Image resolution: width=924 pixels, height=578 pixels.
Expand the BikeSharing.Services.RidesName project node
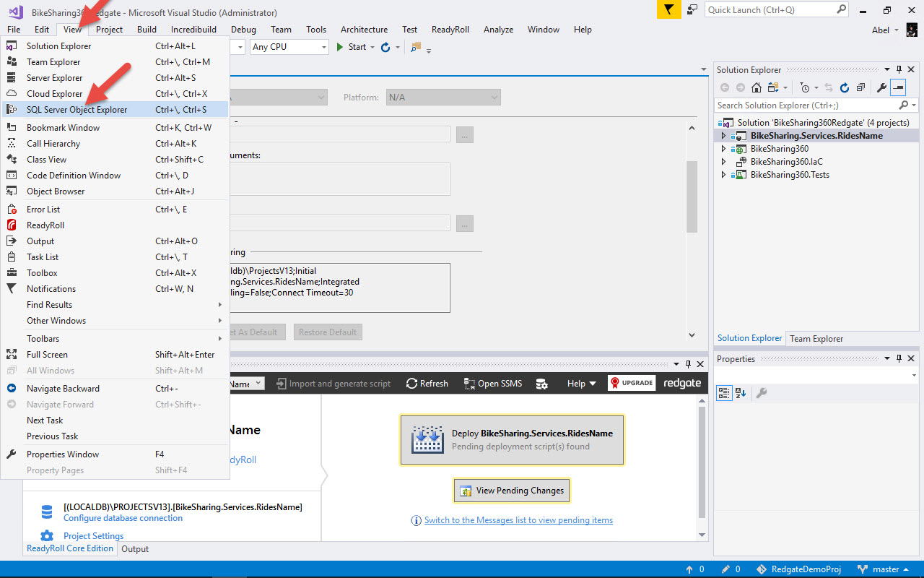(723, 136)
